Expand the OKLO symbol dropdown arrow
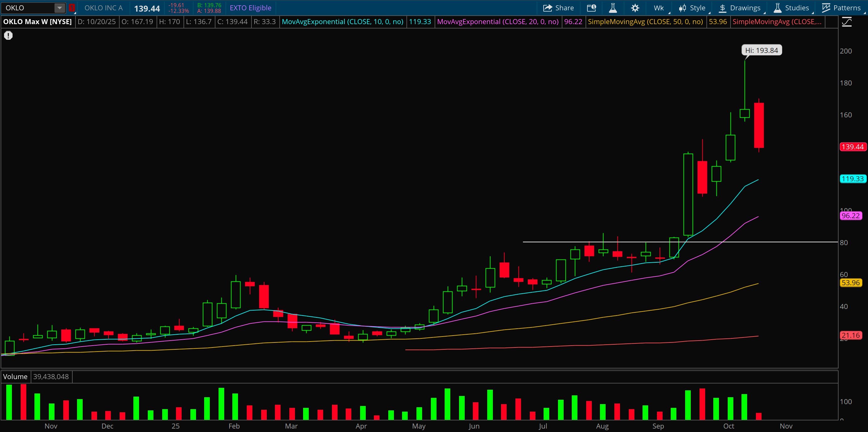The width and height of the screenshot is (868, 432). pos(59,8)
